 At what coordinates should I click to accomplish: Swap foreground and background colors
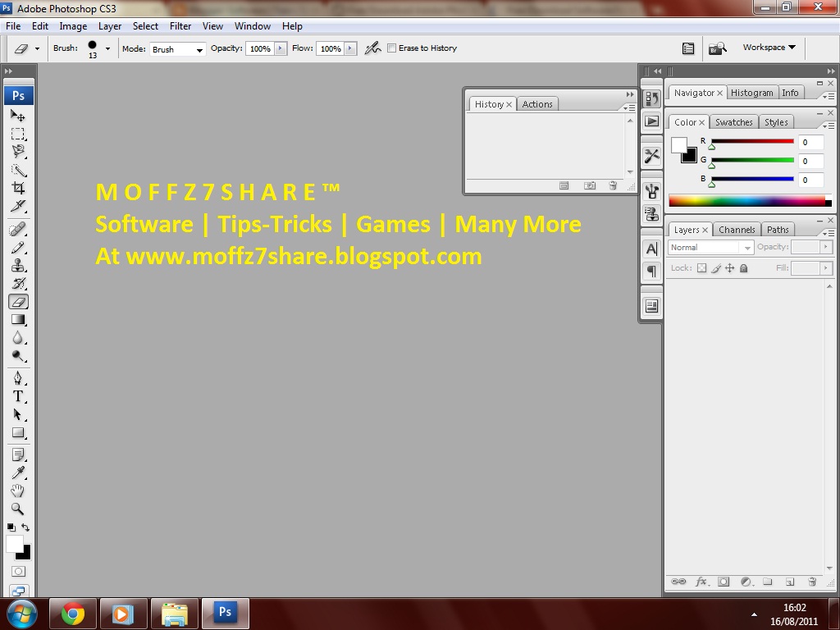pos(25,527)
